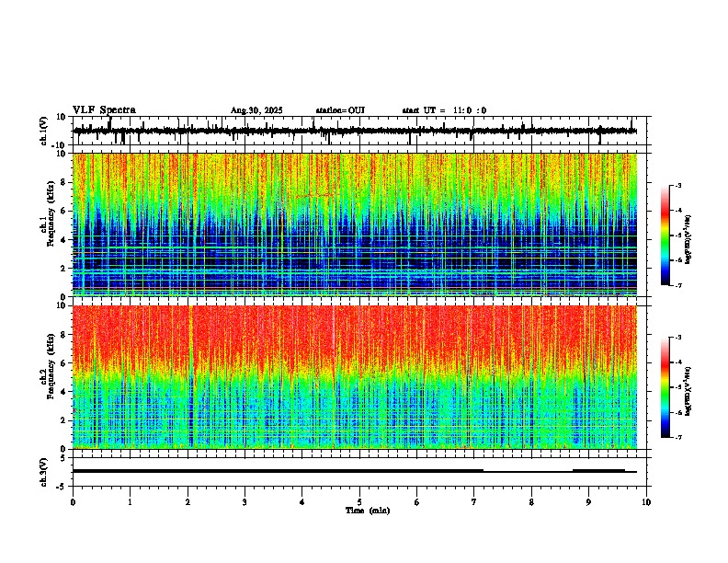The image size is (728, 563).
Task: Click inside the ch.1 spectrogram panel
Action: [x=355, y=224]
